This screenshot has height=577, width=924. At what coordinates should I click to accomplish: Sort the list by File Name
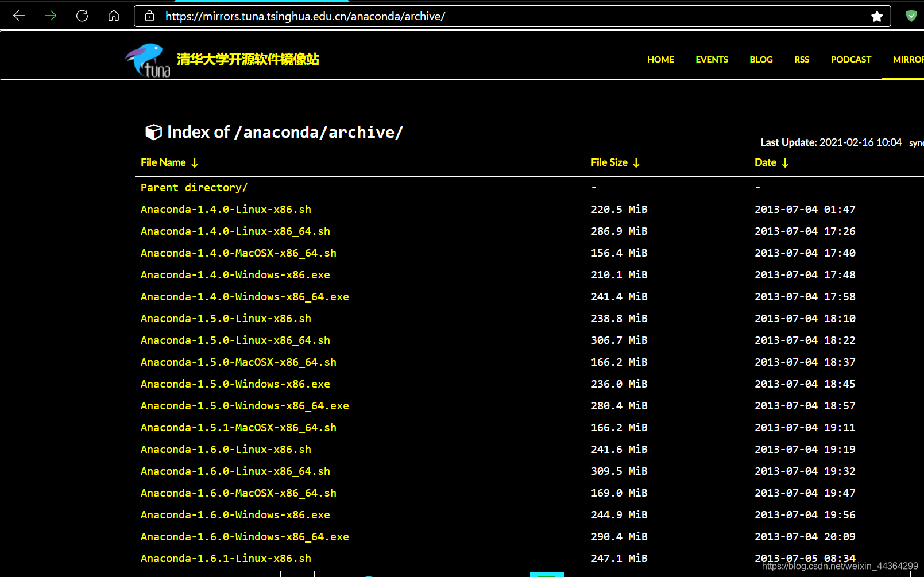coord(169,162)
